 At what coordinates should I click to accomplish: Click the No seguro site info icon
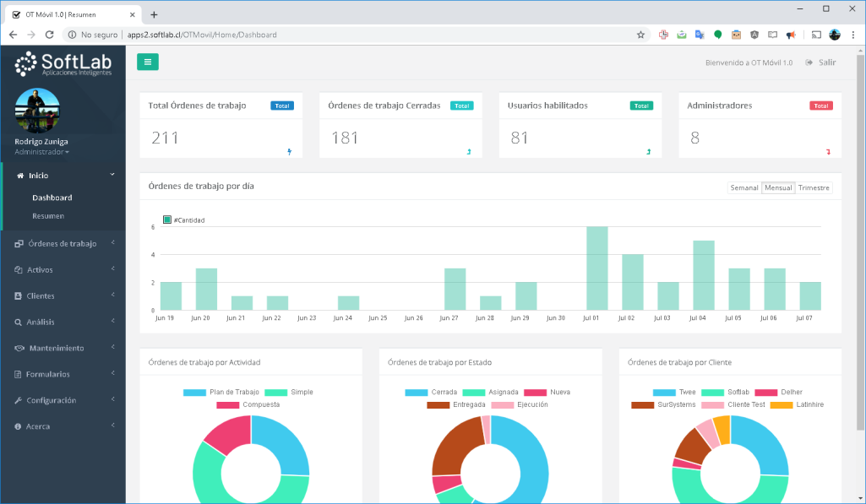73,35
